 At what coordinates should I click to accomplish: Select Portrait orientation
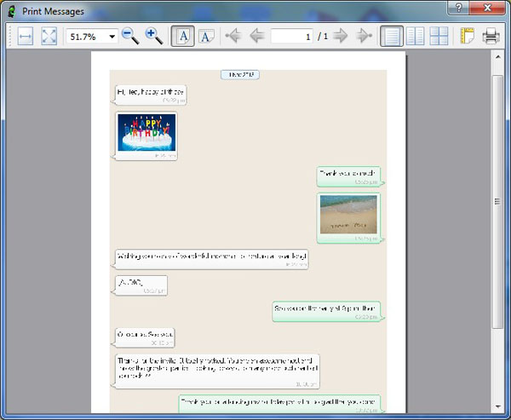pyautogui.click(x=182, y=36)
